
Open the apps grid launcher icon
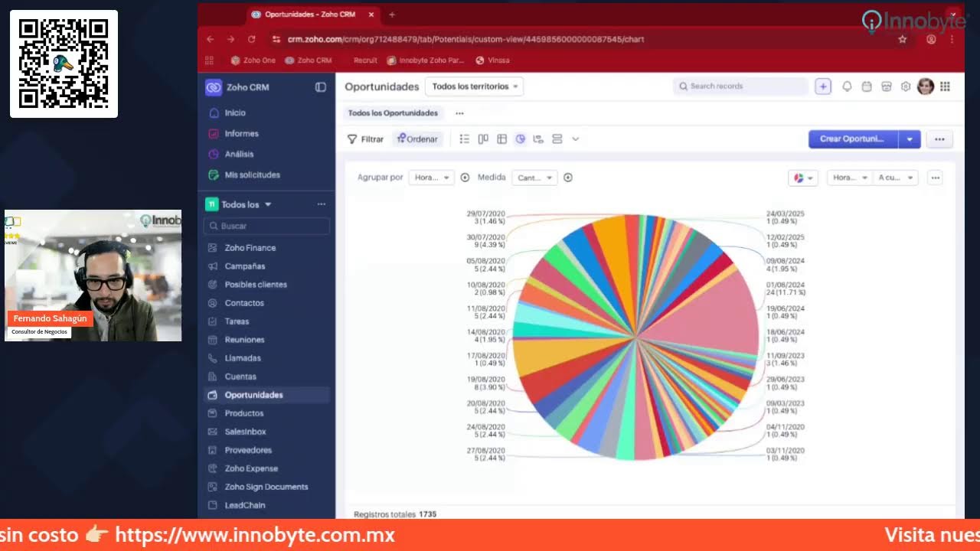945,86
